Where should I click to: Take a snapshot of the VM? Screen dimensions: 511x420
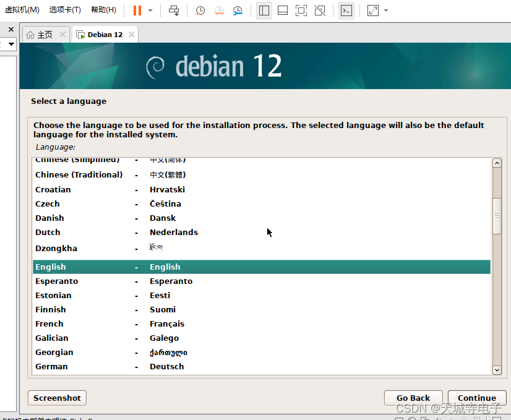click(199, 11)
